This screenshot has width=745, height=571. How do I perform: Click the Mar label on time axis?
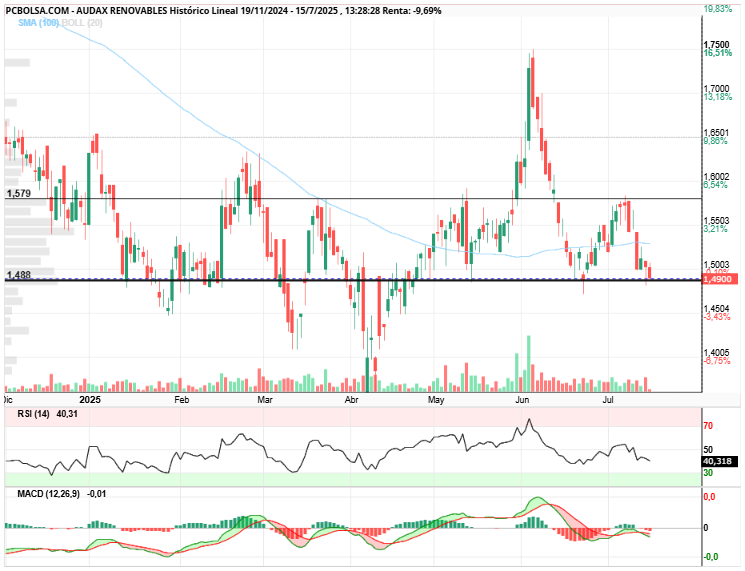coord(265,400)
